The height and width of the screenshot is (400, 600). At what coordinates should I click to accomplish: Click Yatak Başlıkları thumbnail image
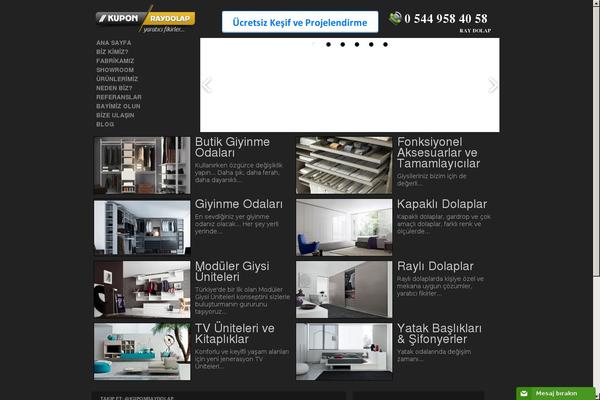[x=344, y=351]
